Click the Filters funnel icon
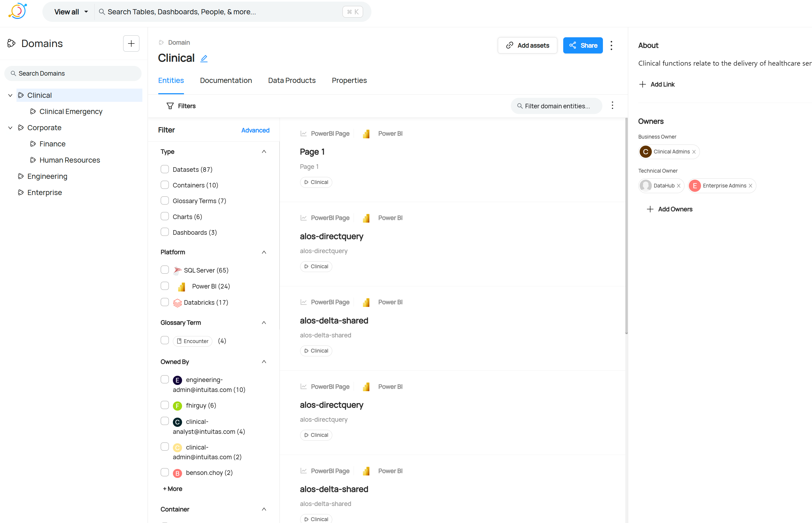812x523 pixels. tap(170, 106)
